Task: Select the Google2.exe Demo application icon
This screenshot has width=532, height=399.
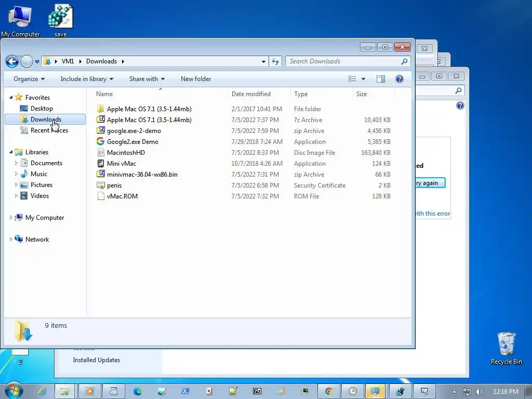Action: [x=100, y=141]
